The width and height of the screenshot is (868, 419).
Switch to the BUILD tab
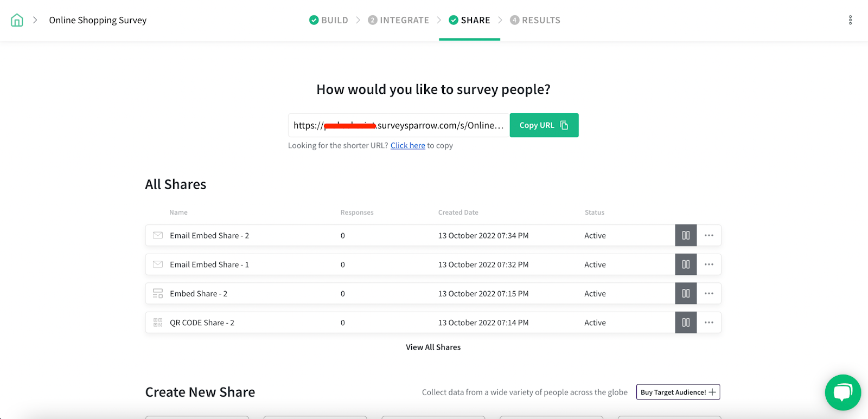click(329, 20)
